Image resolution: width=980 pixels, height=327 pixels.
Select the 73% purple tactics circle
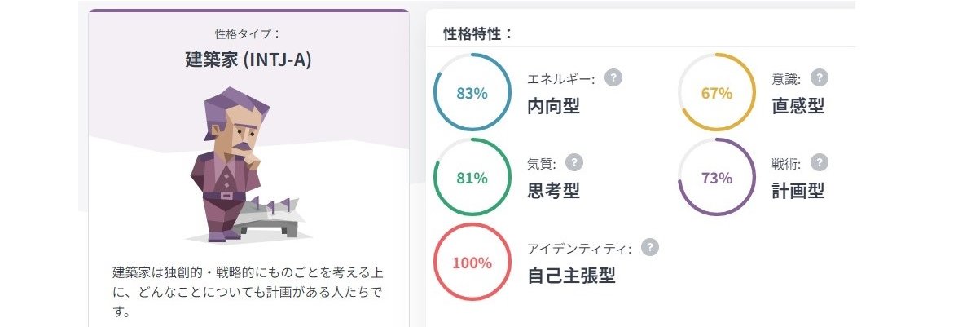tap(717, 178)
